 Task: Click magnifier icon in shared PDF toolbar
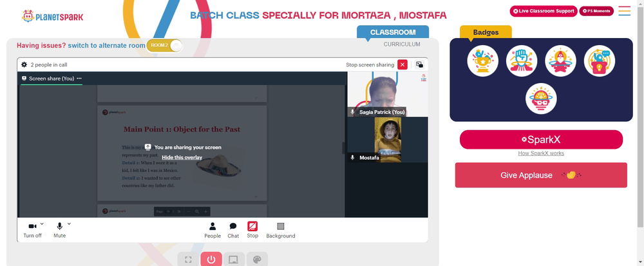tap(197, 211)
